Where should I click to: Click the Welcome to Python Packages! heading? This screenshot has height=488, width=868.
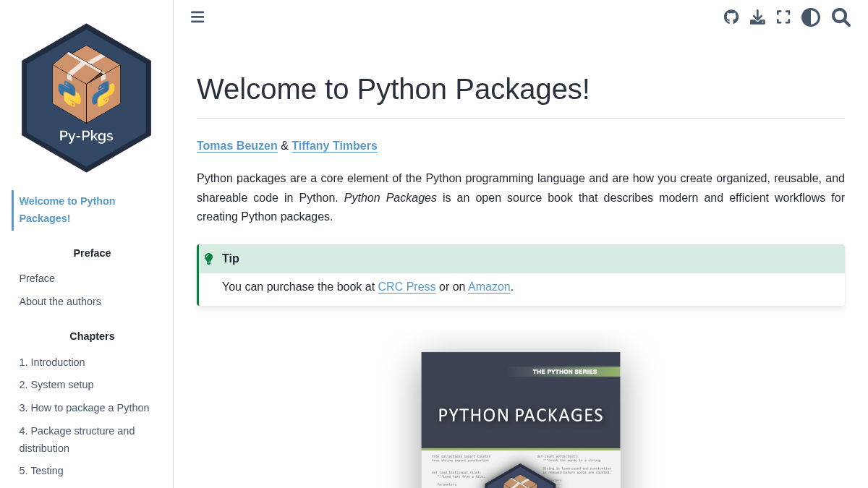click(x=393, y=89)
